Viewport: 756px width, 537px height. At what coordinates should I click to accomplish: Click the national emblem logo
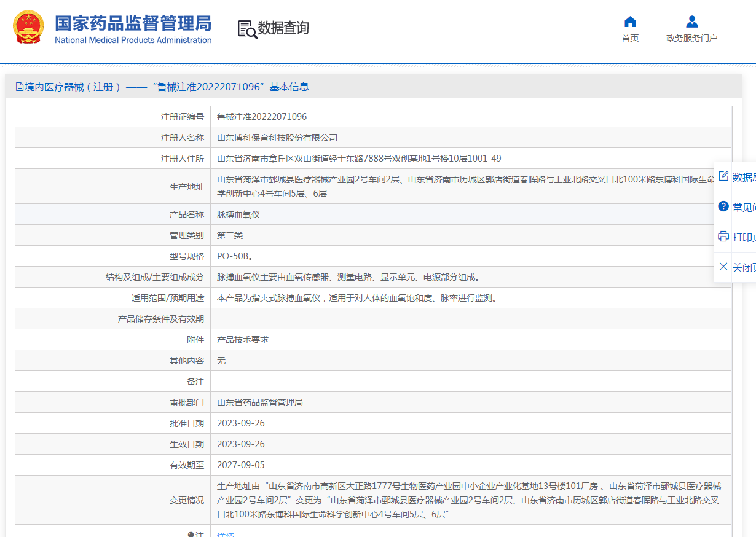[x=28, y=27]
